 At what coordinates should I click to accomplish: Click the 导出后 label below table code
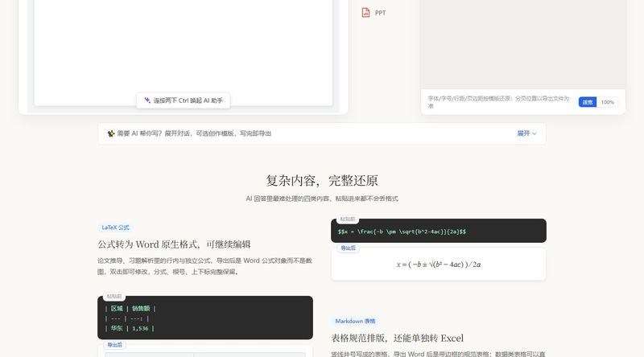(x=114, y=345)
